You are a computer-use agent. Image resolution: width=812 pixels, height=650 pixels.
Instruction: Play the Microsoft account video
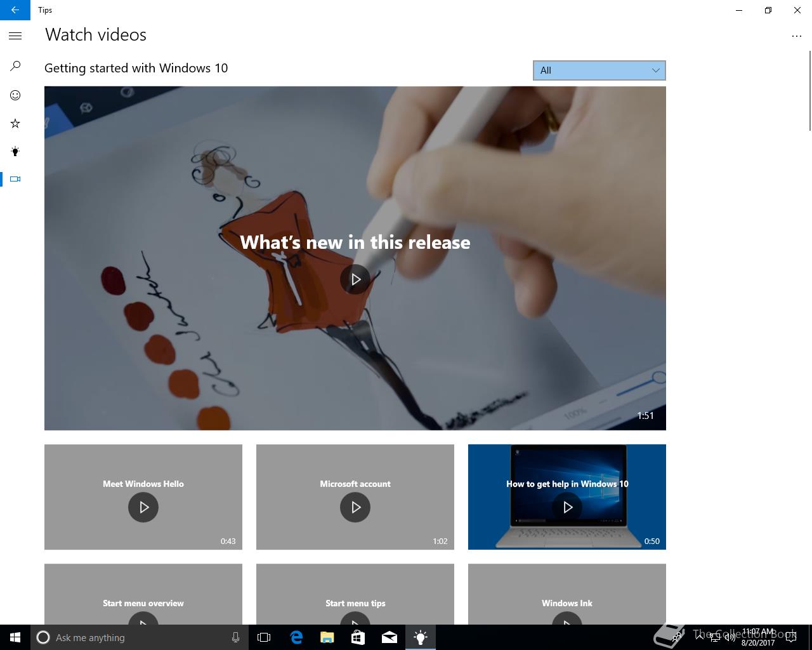coord(355,507)
